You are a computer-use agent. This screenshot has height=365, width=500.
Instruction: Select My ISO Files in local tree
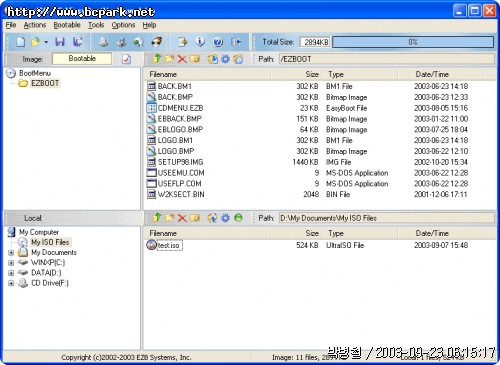click(50, 242)
